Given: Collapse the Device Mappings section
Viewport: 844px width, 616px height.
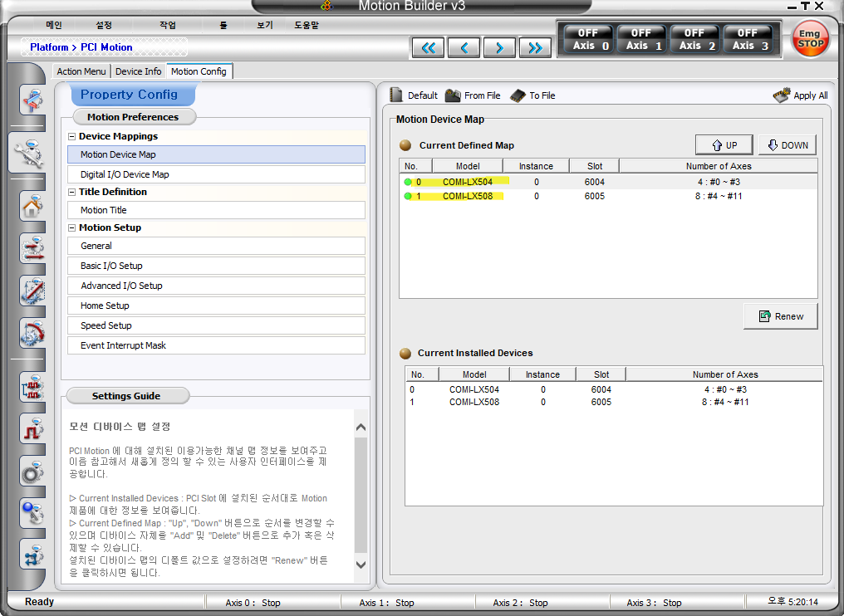Looking at the screenshot, I should click(72, 136).
